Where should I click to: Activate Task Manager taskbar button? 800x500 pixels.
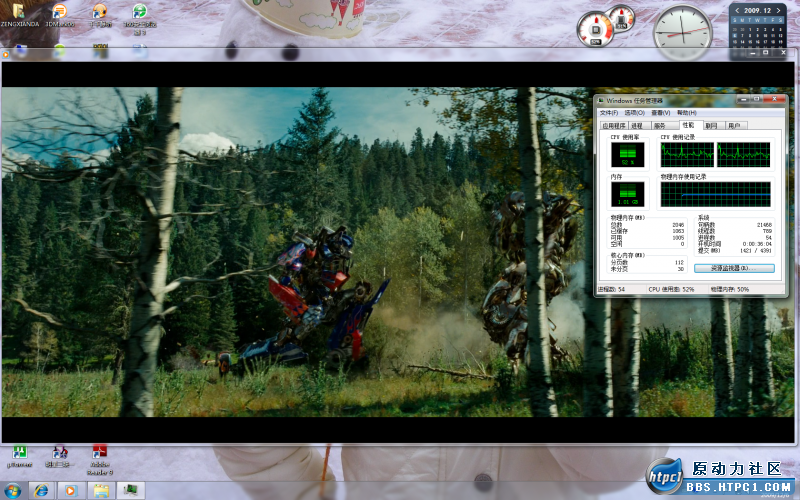coord(131,491)
